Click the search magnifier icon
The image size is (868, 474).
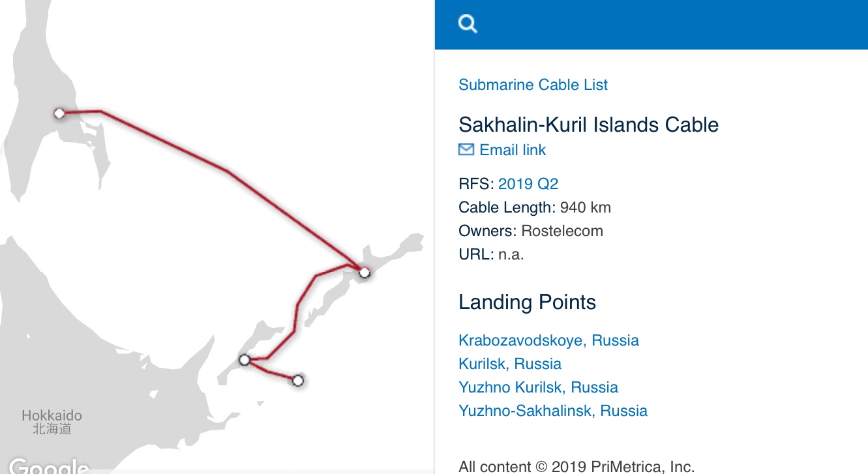tap(468, 24)
